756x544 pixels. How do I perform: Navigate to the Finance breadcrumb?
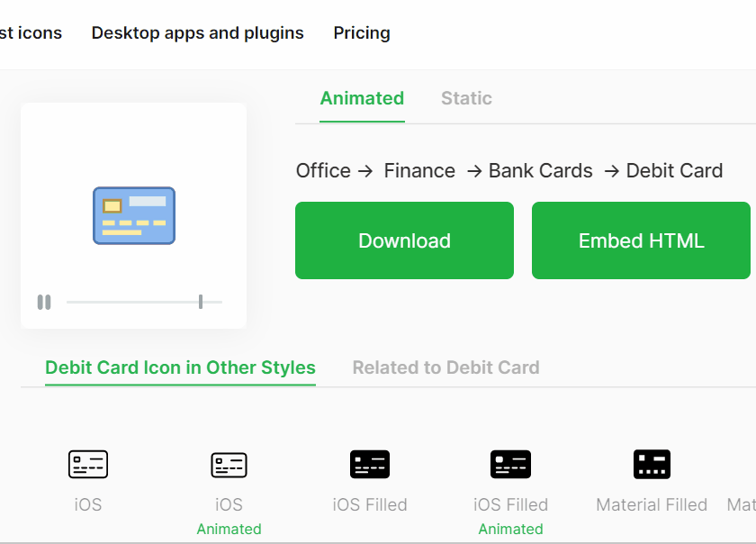(419, 171)
